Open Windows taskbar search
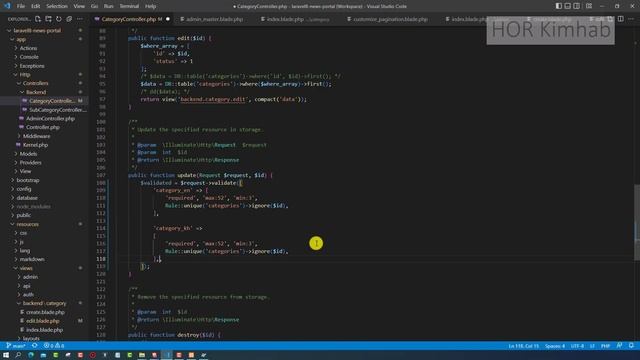Viewport: 640px width, 360px height. click(x=18, y=355)
